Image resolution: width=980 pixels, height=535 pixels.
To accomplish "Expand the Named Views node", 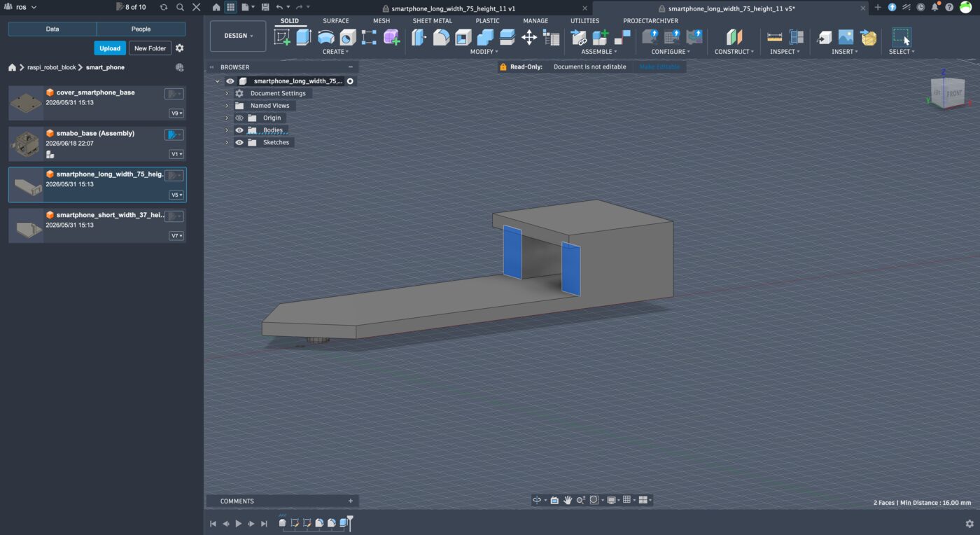I will [227, 106].
